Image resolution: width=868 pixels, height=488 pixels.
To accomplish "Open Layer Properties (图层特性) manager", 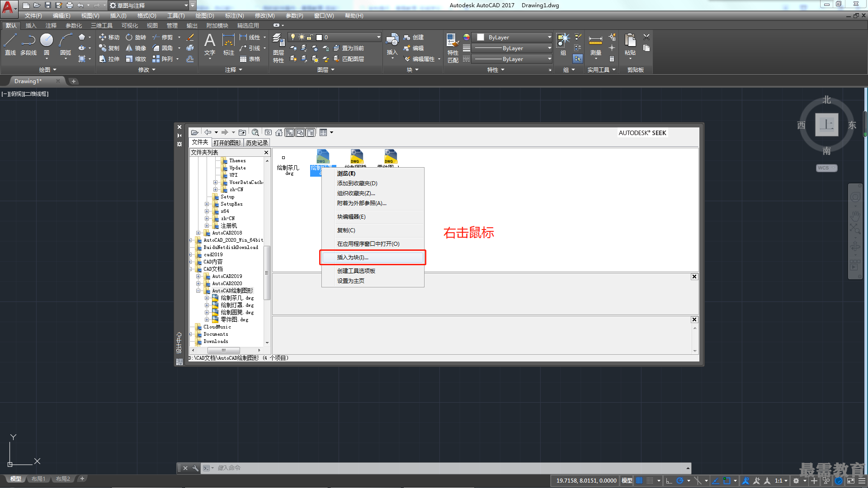I will [x=278, y=48].
